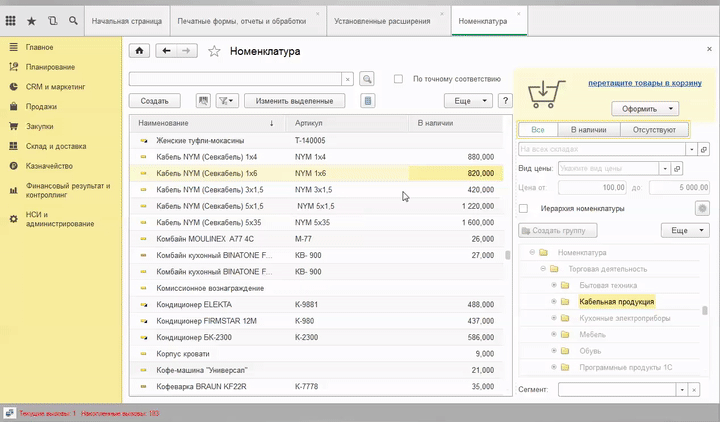Open the filter funnel dropdown
Viewport: 720px width, 422px height.
(x=226, y=101)
